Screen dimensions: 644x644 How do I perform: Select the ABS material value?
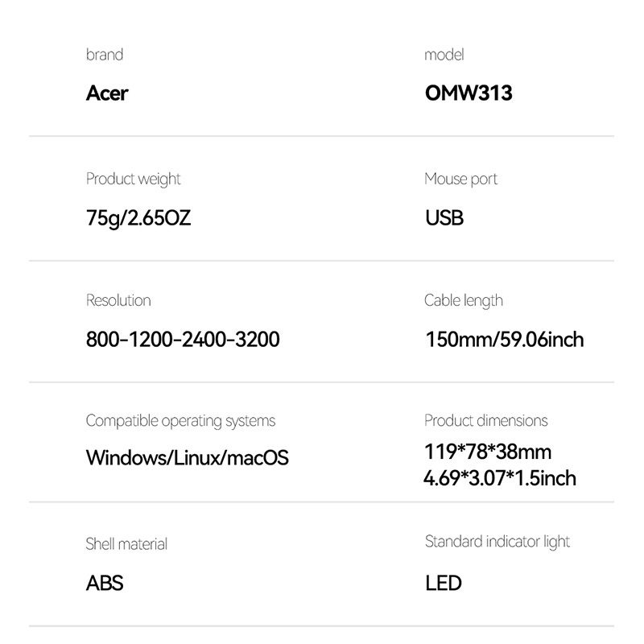tap(105, 583)
